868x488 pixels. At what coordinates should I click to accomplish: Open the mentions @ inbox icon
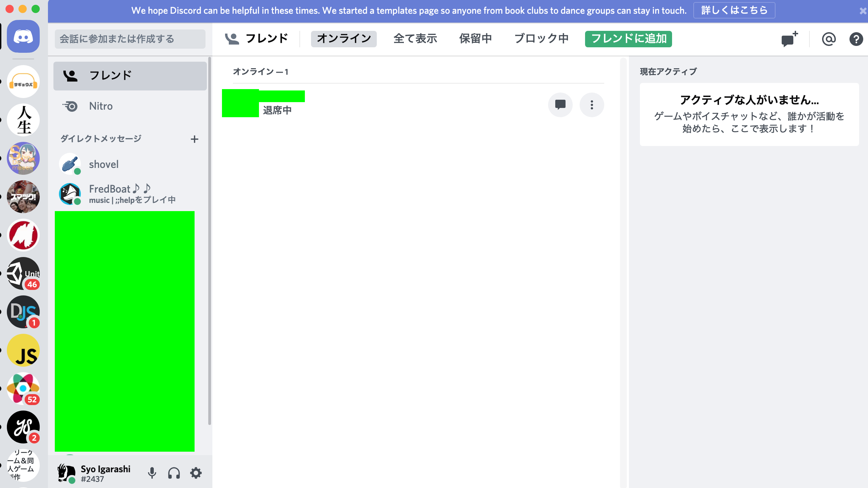coord(829,39)
